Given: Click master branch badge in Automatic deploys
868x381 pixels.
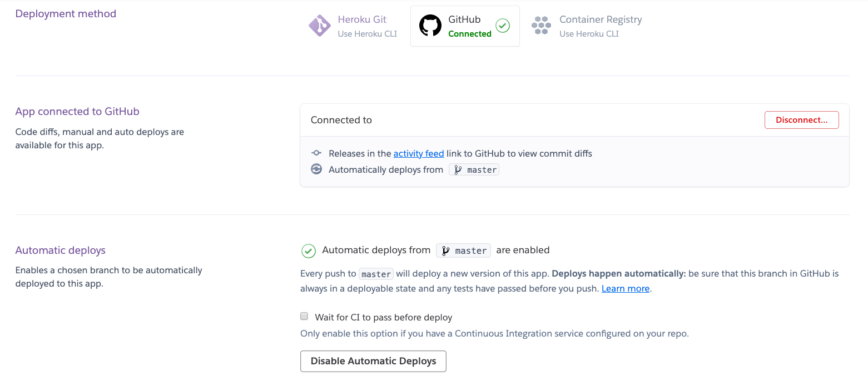Looking at the screenshot, I should coord(464,250).
